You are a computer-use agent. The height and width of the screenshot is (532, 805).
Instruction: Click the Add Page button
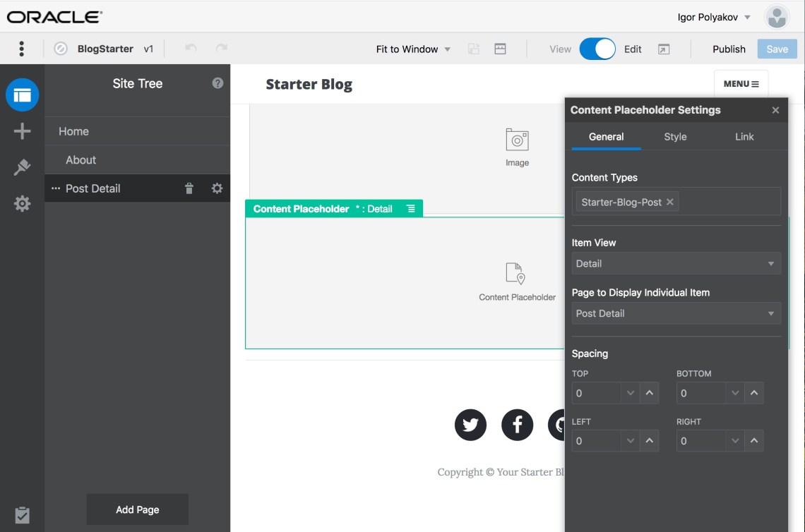click(138, 509)
